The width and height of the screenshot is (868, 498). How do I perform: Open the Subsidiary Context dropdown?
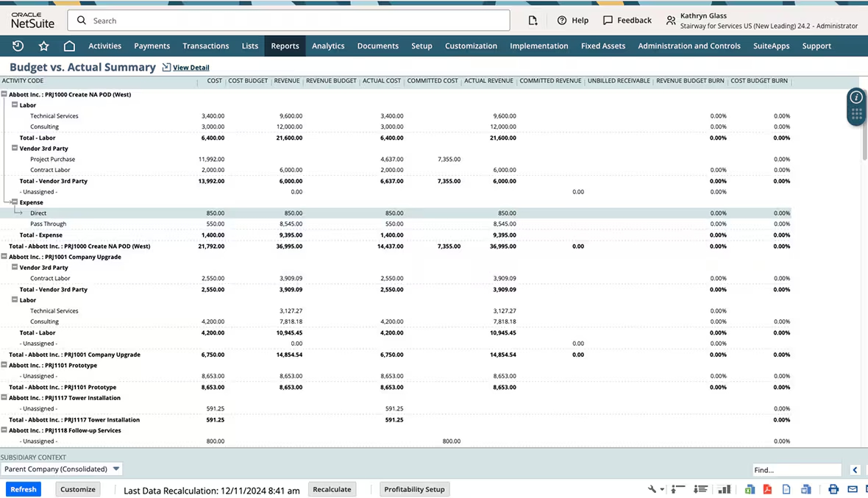[x=115, y=469]
